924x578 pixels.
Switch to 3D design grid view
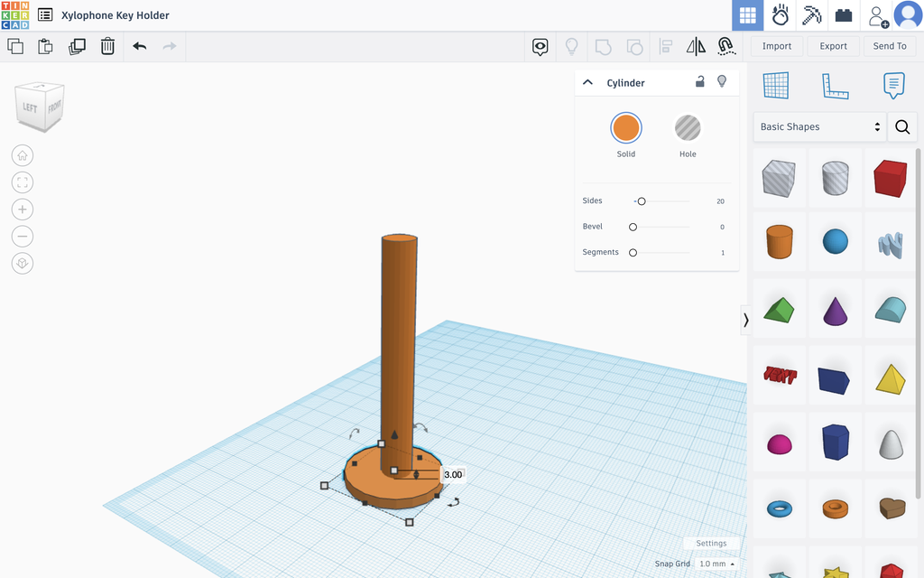[x=748, y=15]
